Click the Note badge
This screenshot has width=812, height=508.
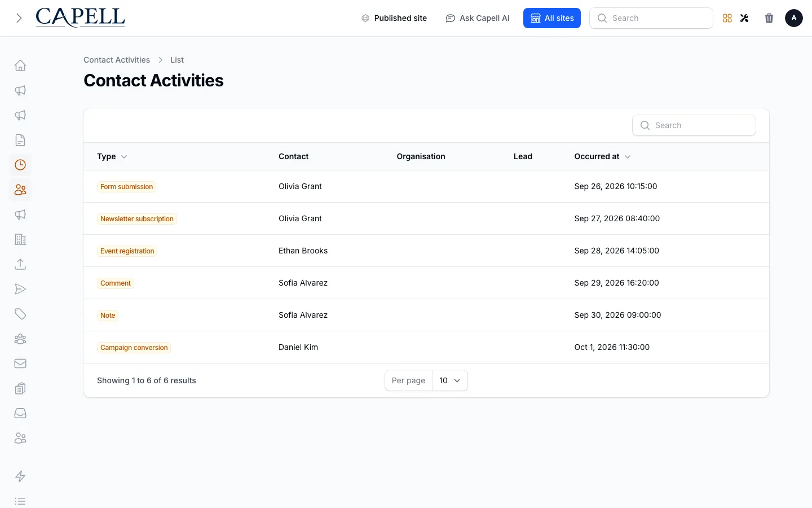108,316
